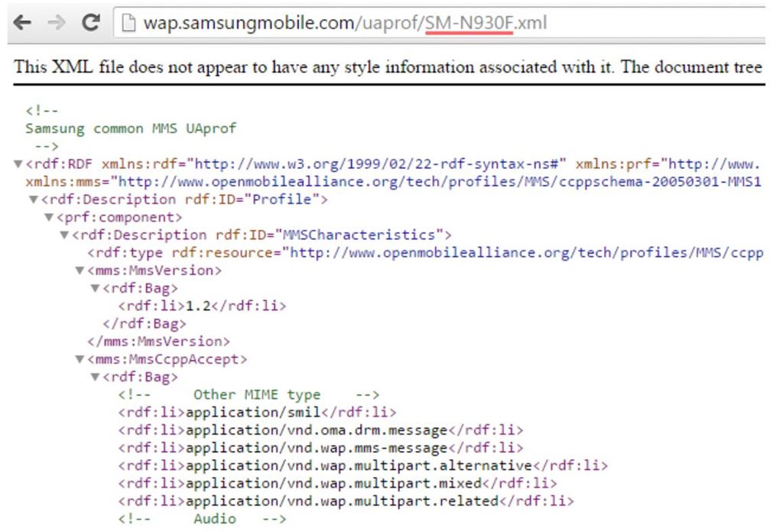Viewport: 783px width, 532px height.
Task: Click the browser forward arrow
Action: [57, 23]
